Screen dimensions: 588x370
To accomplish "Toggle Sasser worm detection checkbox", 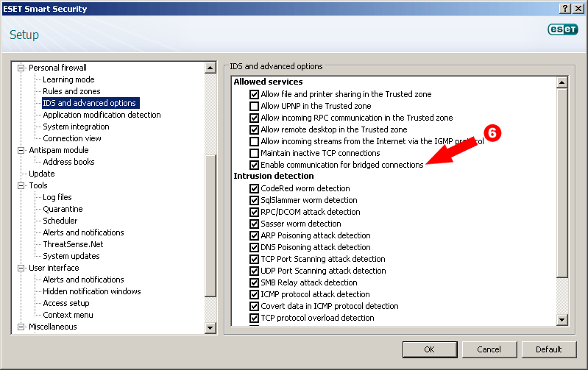I will click(254, 224).
